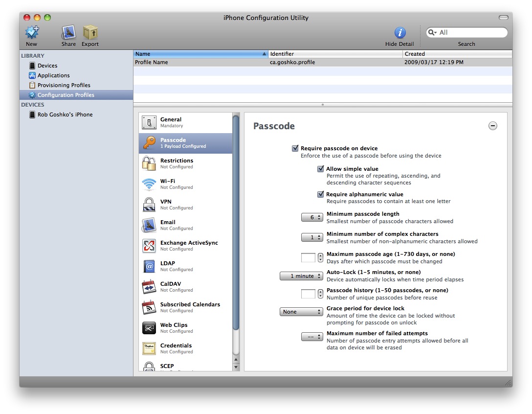
Task: Open the Exchange ActiveSync payload
Action: point(186,246)
